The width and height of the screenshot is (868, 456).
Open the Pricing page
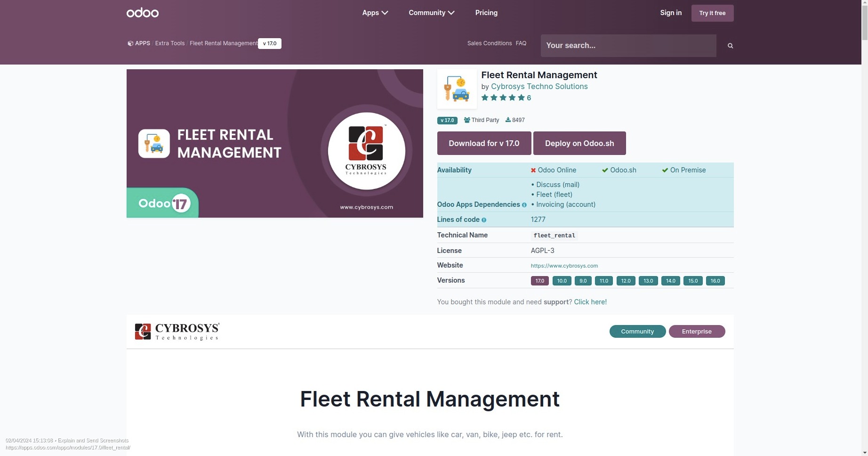coord(486,13)
